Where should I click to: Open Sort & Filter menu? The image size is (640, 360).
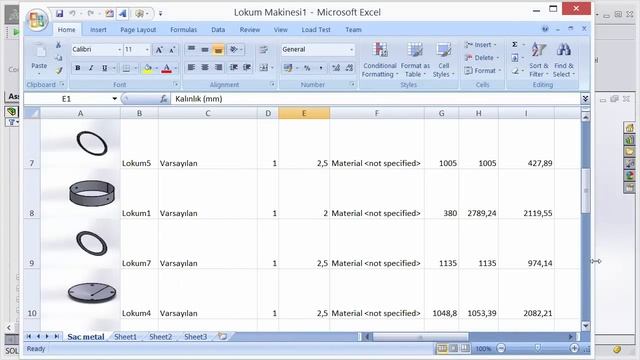tap(539, 60)
